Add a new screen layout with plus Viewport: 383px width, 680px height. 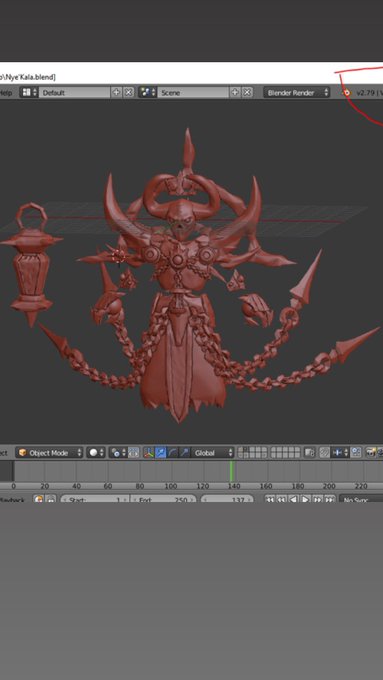(116, 92)
